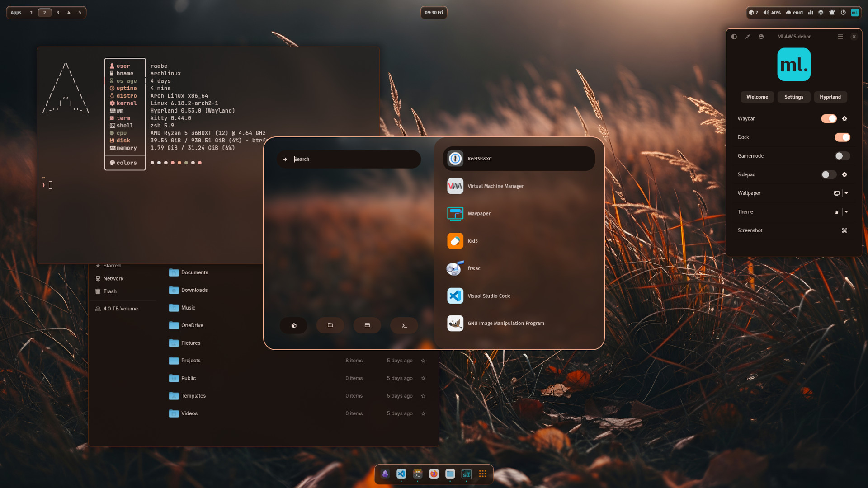Click the eyedropper icon in the sidebar header
The height and width of the screenshot is (488, 868).
click(x=748, y=37)
